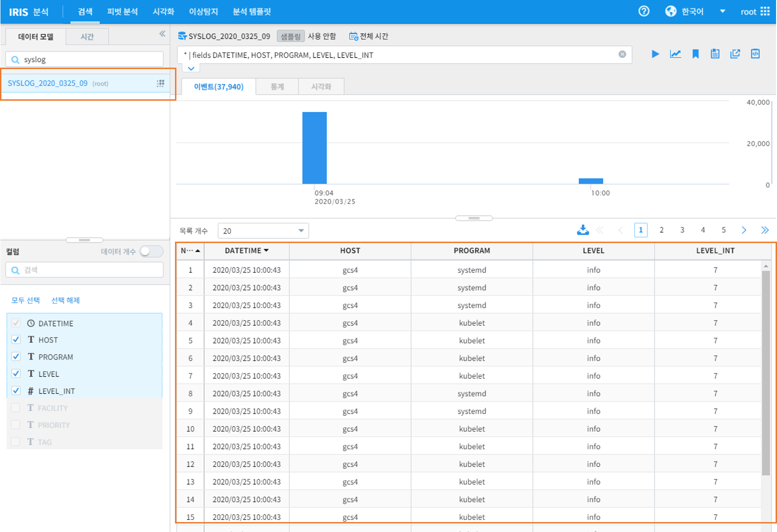The image size is (777, 532).
Task: Open the code view icon in toolbar
Action: tap(755, 54)
